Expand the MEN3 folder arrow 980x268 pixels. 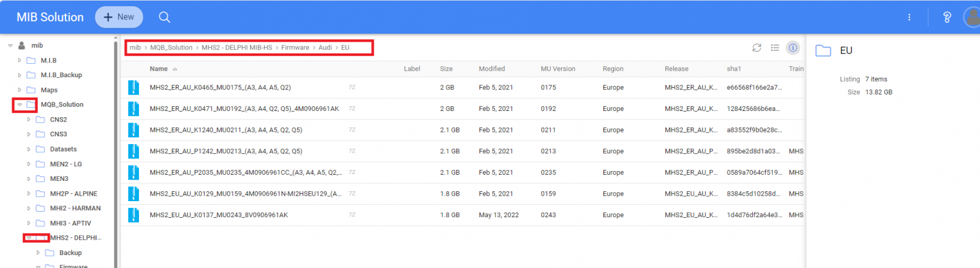29,178
